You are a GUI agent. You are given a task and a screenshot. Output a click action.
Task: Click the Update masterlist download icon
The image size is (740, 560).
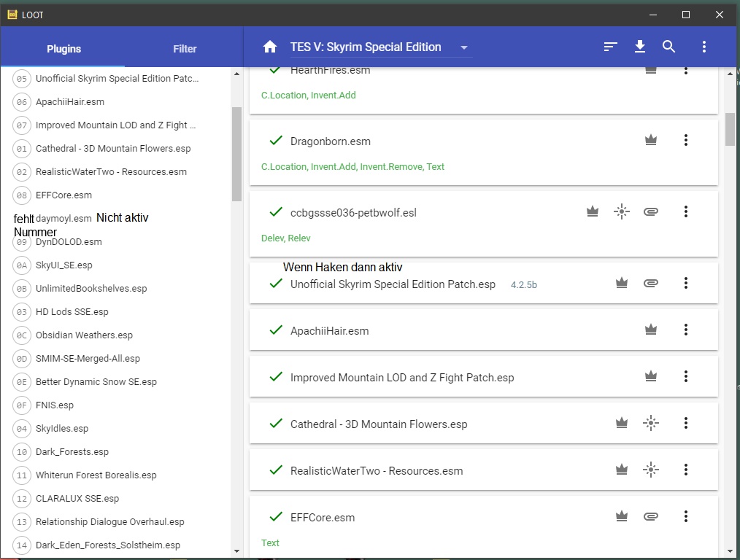(x=640, y=47)
